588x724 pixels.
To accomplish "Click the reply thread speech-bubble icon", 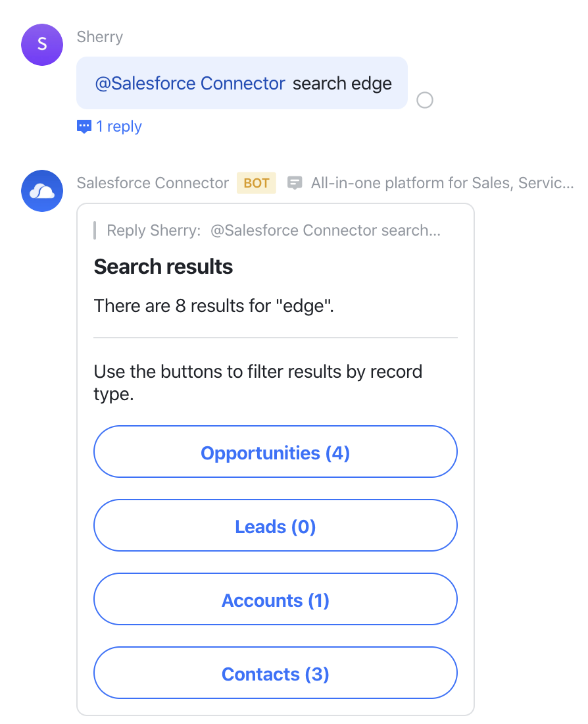I will (x=84, y=126).
